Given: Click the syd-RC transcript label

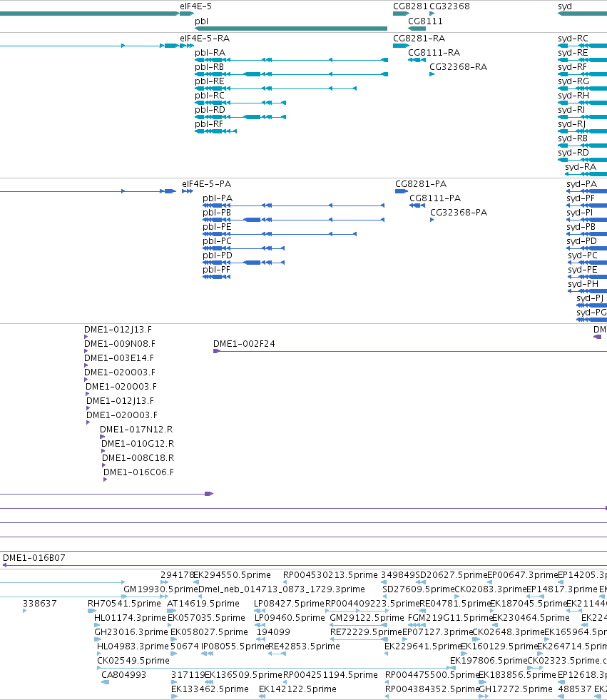Looking at the screenshot, I should click(x=573, y=39).
